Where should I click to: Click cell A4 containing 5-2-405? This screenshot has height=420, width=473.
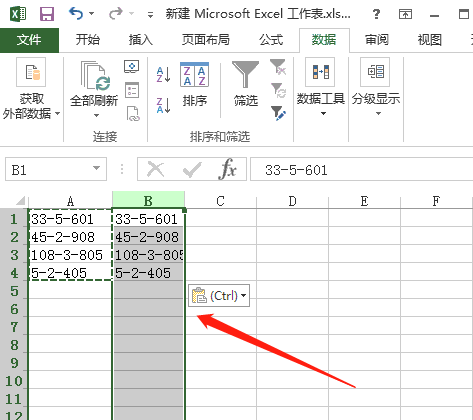(x=70, y=273)
